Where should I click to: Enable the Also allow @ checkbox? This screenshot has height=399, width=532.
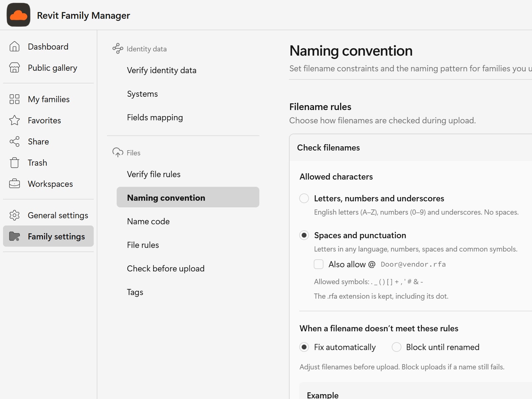tap(319, 264)
